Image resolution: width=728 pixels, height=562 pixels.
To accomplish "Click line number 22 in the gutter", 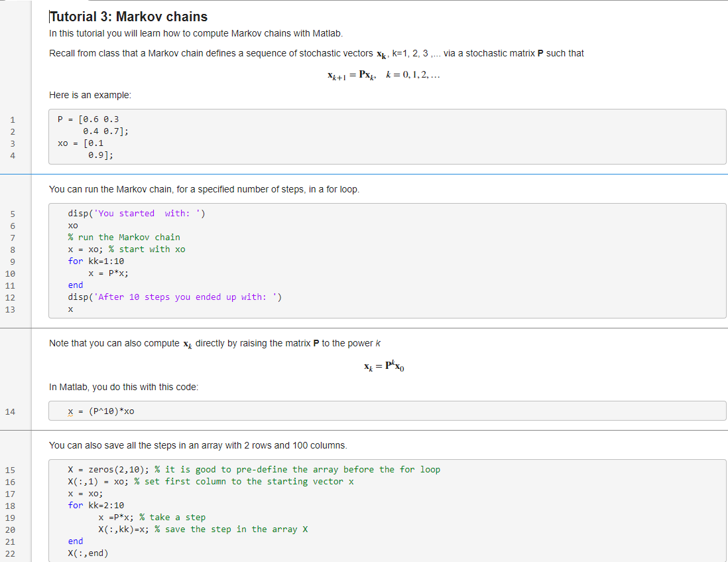I will [10, 553].
